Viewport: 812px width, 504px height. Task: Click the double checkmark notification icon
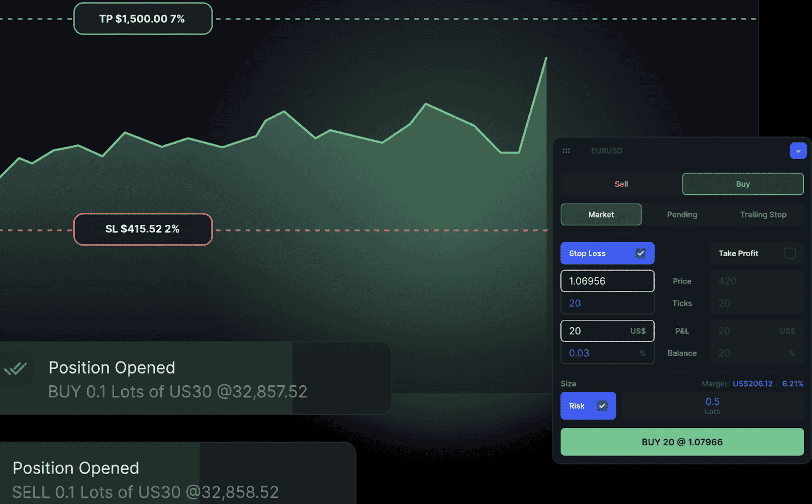(15, 368)
